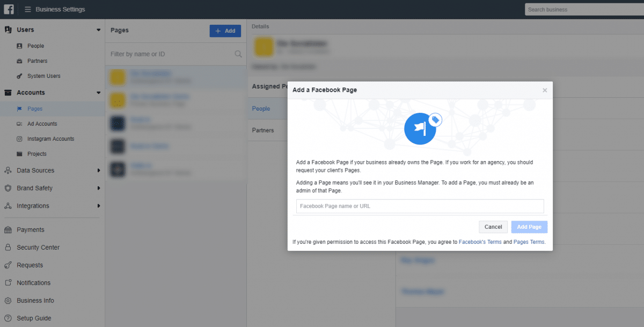
Task: Click the Payments building icon
Action: click(x=8, y=230)
